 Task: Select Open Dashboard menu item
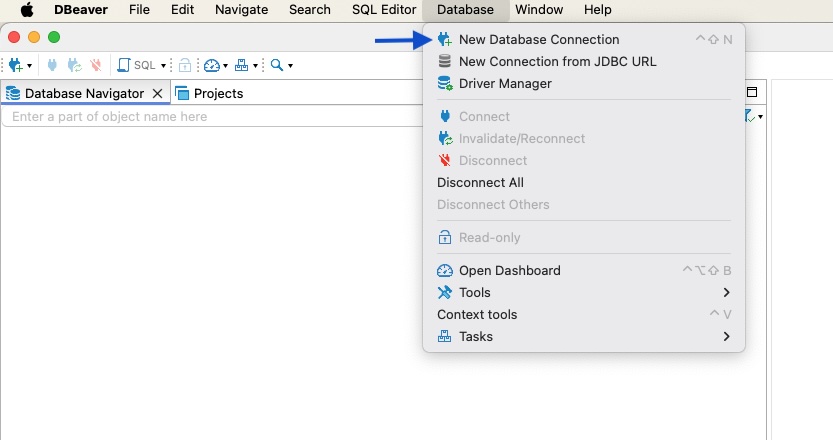click(x=584, y=270)
